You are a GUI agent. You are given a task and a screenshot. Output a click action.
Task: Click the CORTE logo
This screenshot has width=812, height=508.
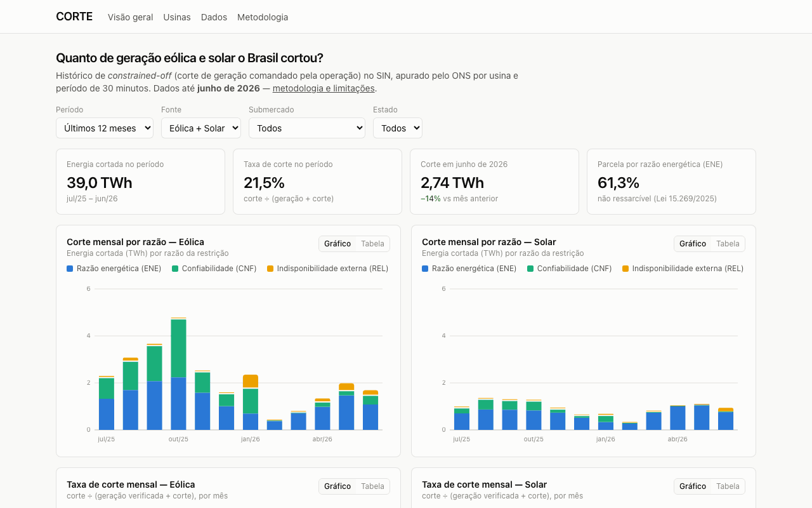tap(74, 17)
